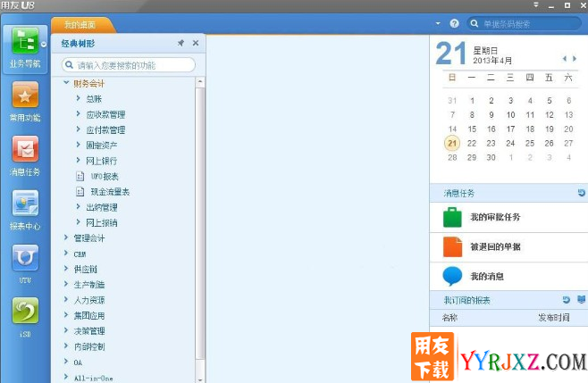Select the 供应链 tree item
588x383 pixels.
tap(86, 269)
